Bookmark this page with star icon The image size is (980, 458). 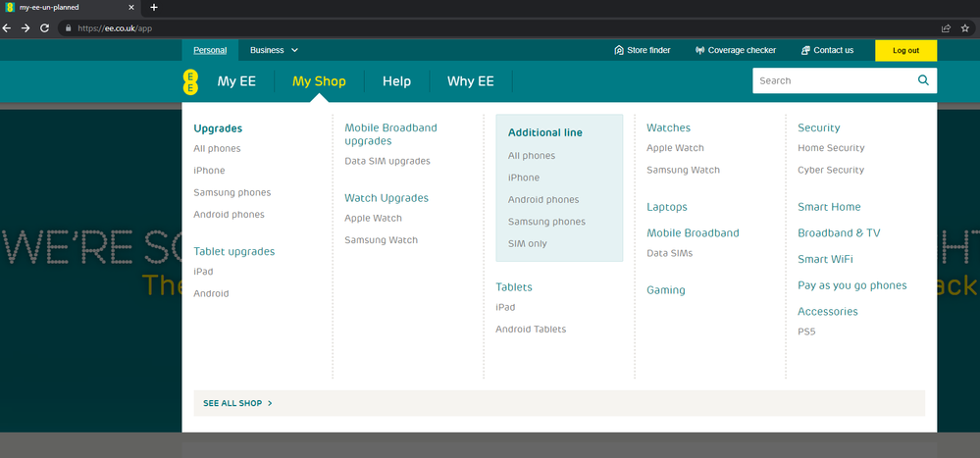(x=965, y=28)
